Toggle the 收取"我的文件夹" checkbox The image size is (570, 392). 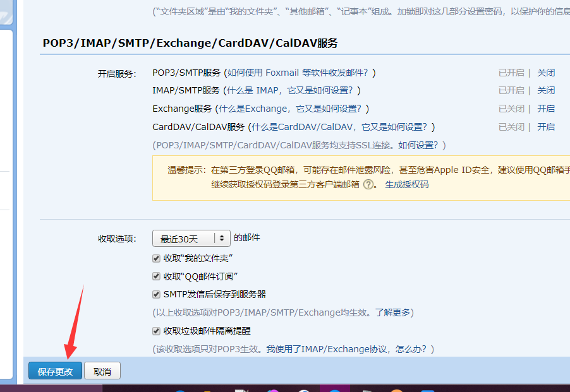(156, 258)
